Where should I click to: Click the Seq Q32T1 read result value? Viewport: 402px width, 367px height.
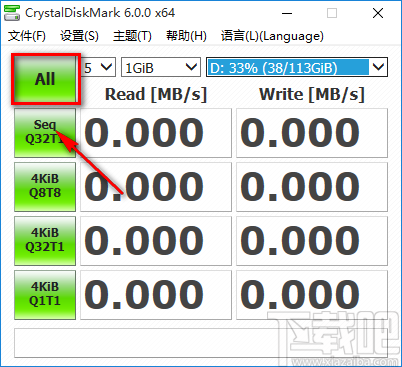(x=156, y=133)
